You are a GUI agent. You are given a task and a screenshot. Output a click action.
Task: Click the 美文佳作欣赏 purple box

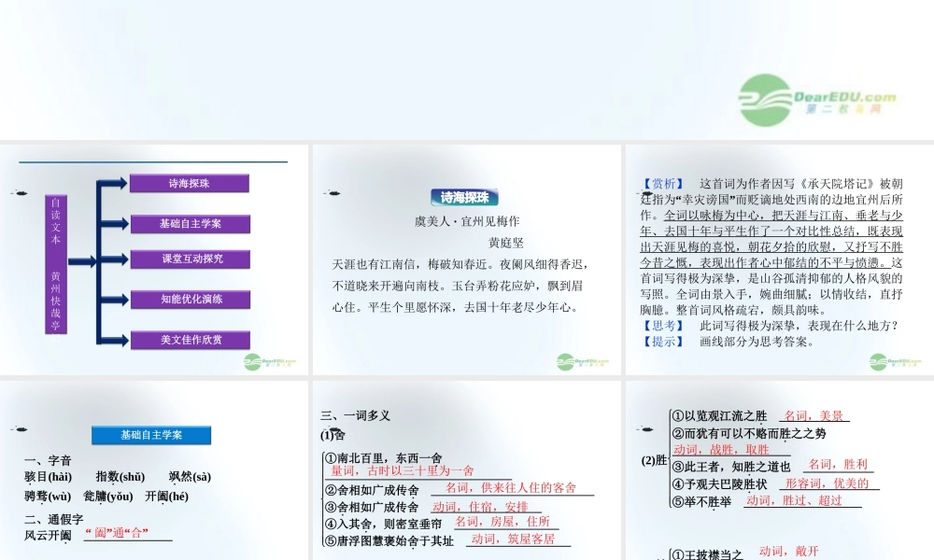[x=190, y=340]
